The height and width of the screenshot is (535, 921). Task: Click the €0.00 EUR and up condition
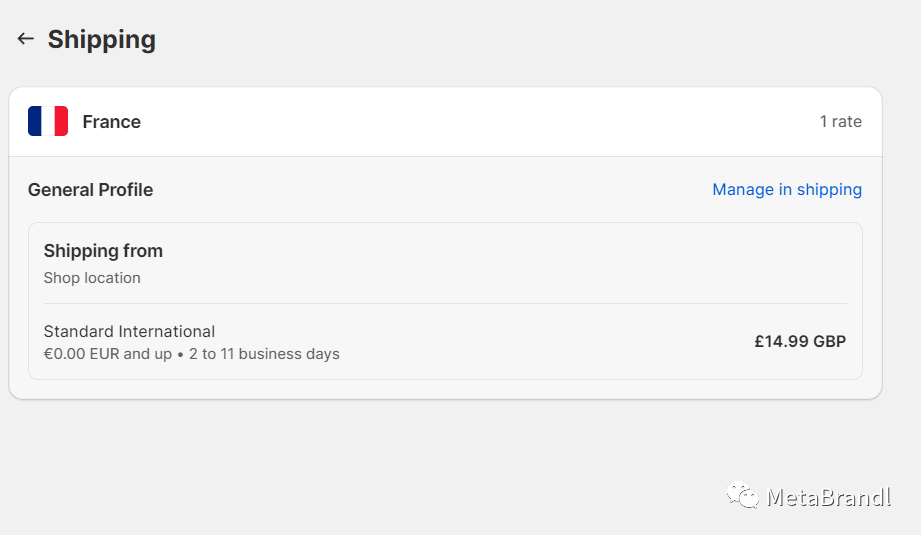coord(107,354)
